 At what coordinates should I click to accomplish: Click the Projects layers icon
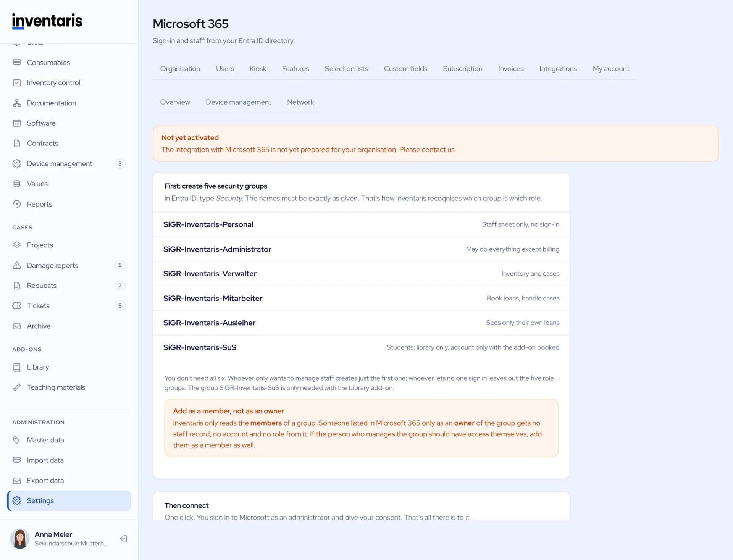pos(17,245)
